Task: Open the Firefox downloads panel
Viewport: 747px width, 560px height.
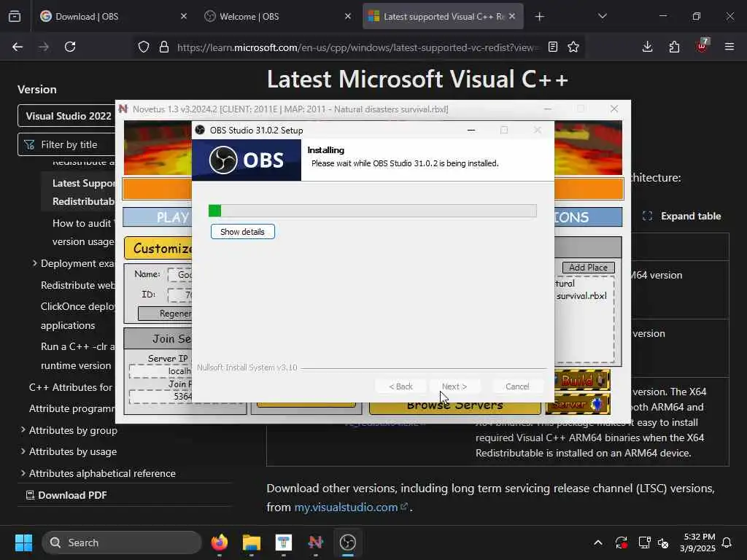Action: [647, 47]
